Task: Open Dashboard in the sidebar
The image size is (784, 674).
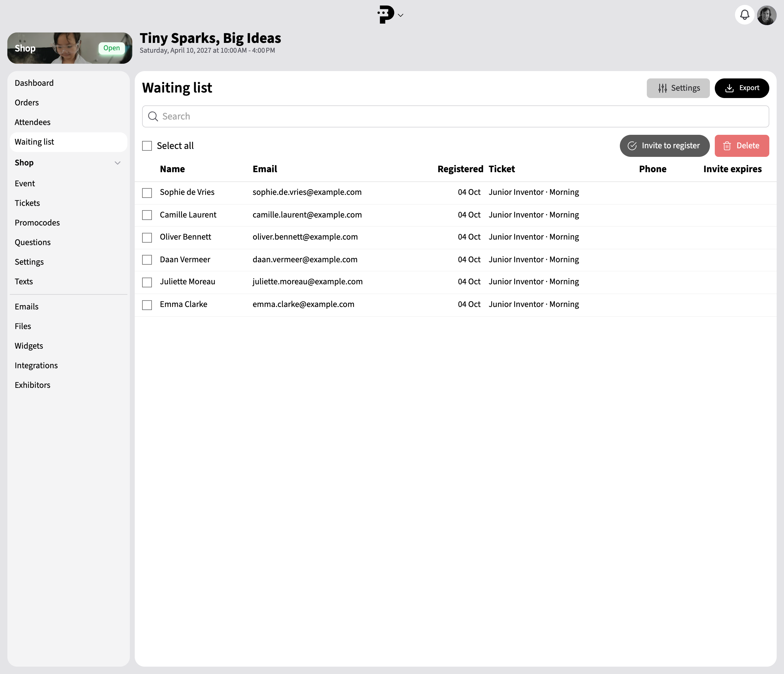Action: (68, 83)
